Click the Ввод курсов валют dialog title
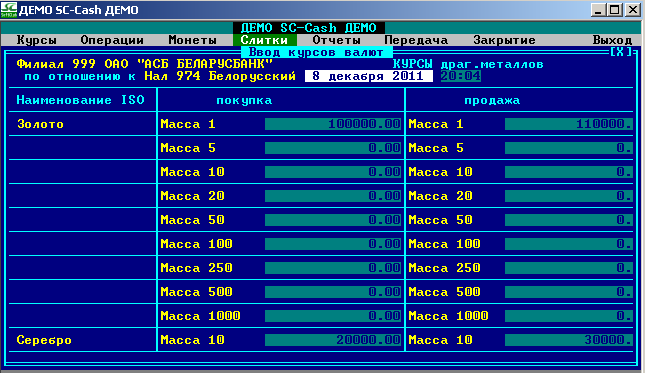The width and height of the screenshot is (645, 373). pyautogui.click(x=316, y=52)
